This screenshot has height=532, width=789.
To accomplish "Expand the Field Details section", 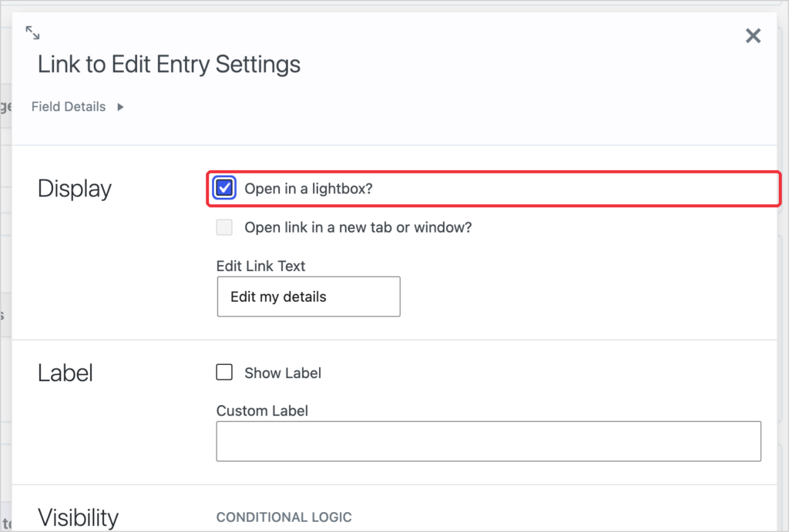I will click(x=77, y=106).
